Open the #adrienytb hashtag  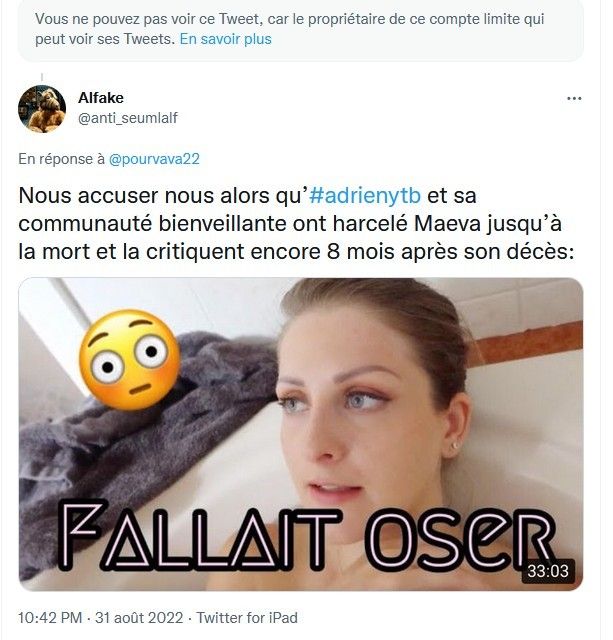tap(365, 196)
